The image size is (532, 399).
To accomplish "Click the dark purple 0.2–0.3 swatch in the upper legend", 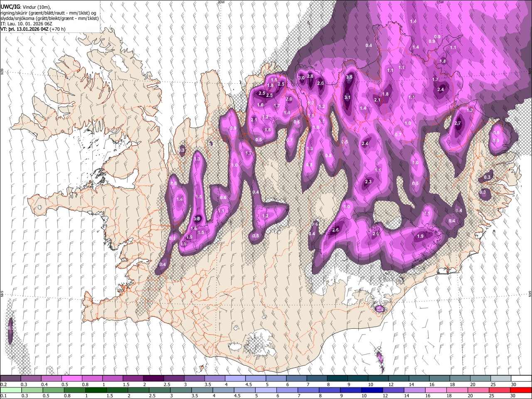I will click(11, 379).
